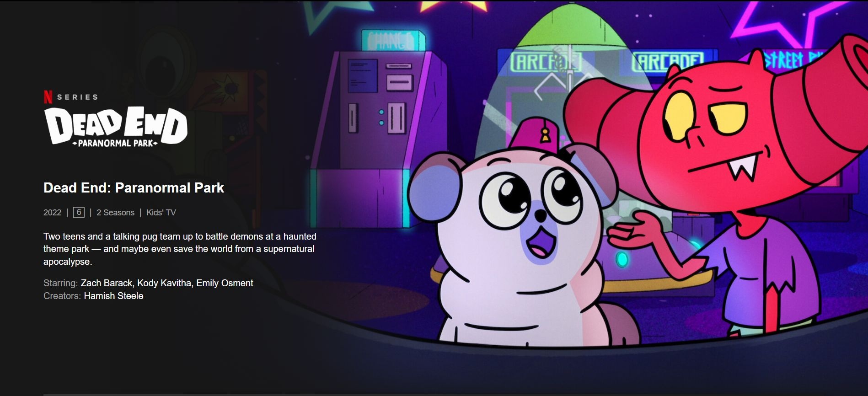868x396 pixels.
Task: Click the red Netflix N logo
Action: 48,97
